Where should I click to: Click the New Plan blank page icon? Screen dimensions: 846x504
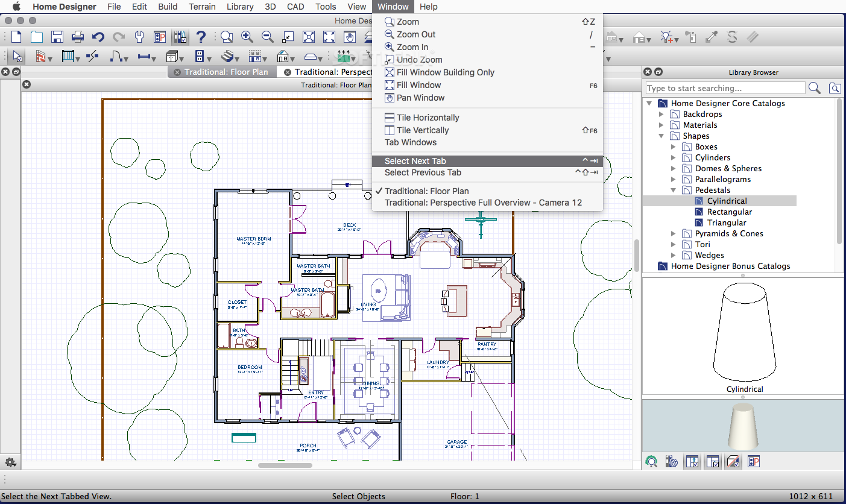pos(17,37)
